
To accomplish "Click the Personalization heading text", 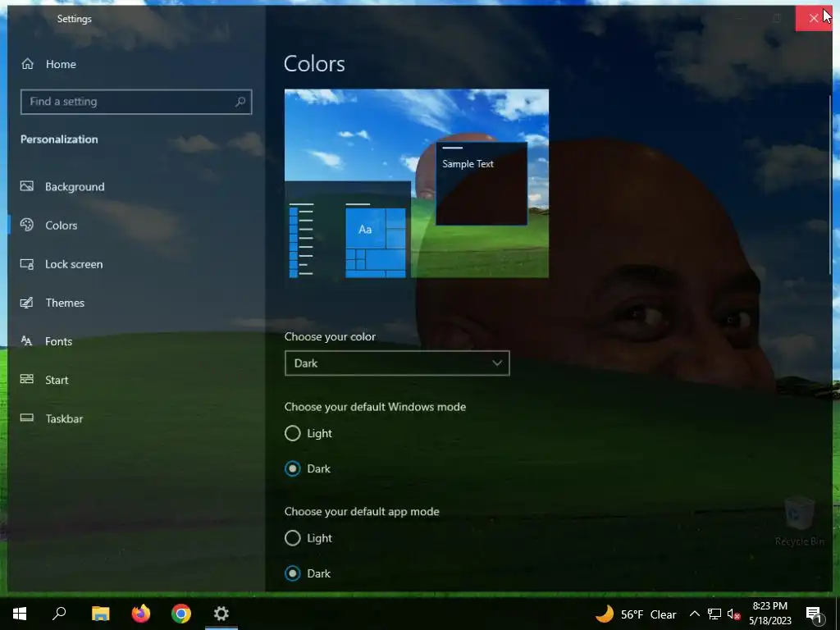I will coord(59,139).
